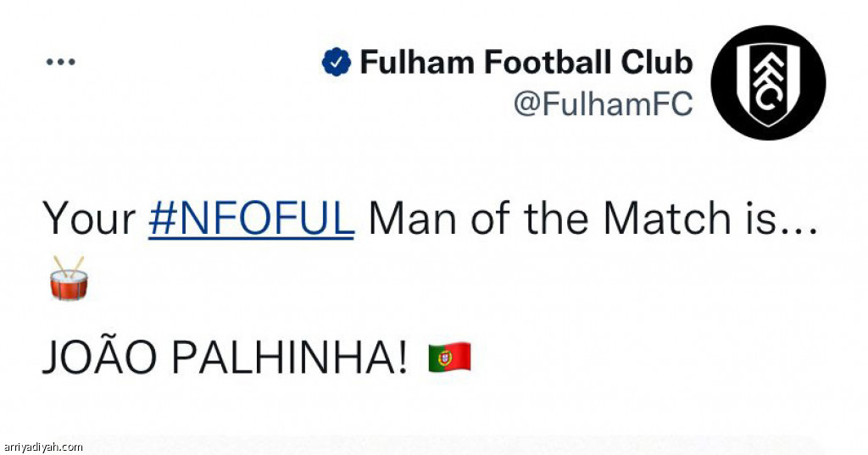
Task: Click the word 'Match' in tweet text
Action: click(667, 219)
